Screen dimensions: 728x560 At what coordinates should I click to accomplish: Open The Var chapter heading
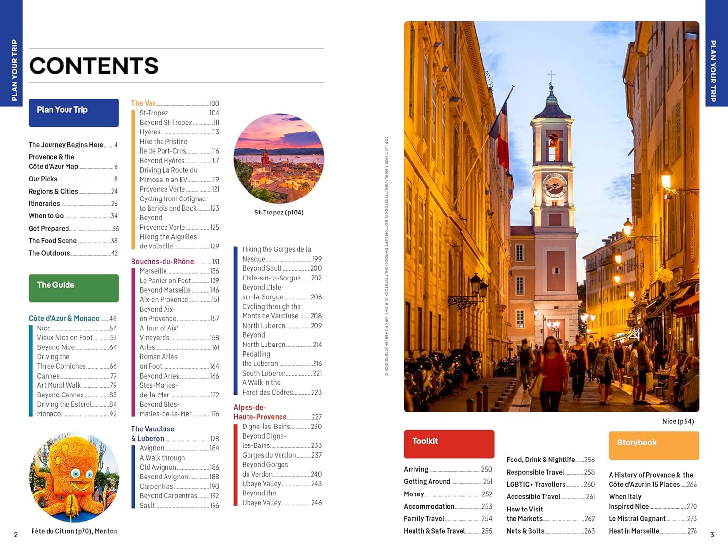tap(143, 103)
